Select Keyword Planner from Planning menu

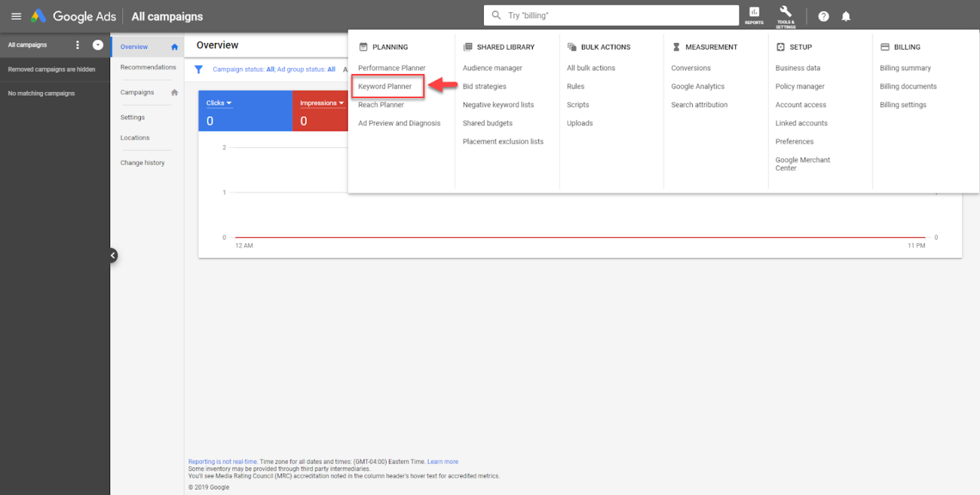[385, 86]
